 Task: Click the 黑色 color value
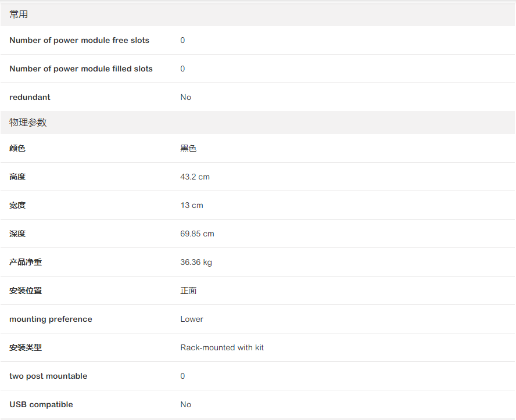pyautogui.click(x=188, y=148)
